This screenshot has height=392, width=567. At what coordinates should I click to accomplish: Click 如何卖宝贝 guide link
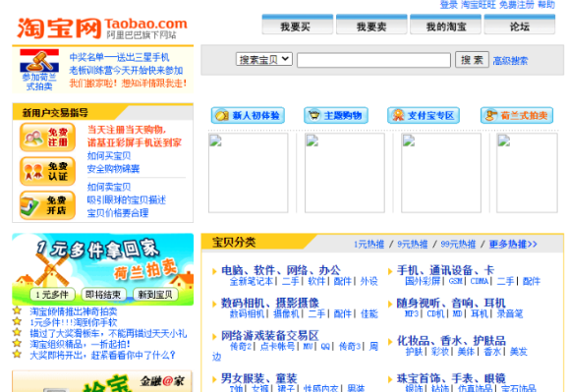click(x=109, y=187)
